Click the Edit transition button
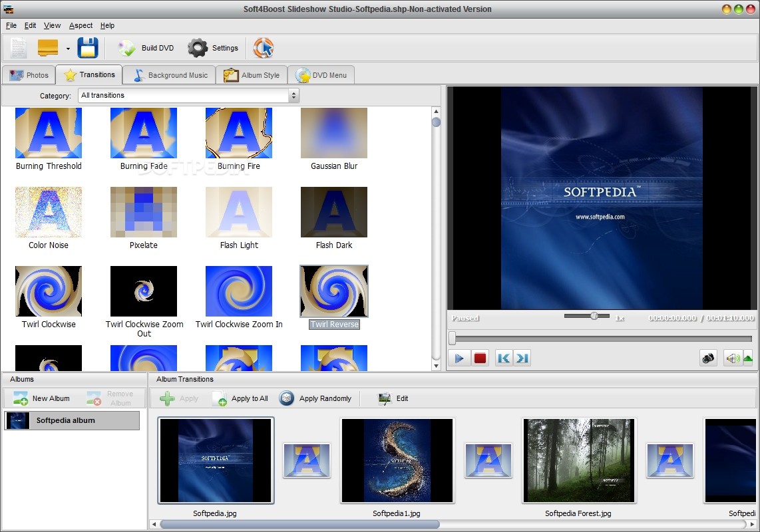Viewport: 760px width, 532px height. point(393,398)
